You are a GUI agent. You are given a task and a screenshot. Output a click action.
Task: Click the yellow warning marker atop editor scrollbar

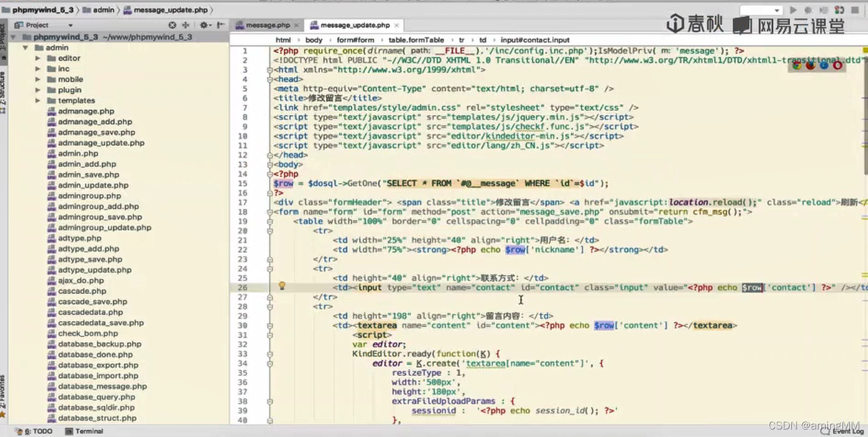pos(865,51)
